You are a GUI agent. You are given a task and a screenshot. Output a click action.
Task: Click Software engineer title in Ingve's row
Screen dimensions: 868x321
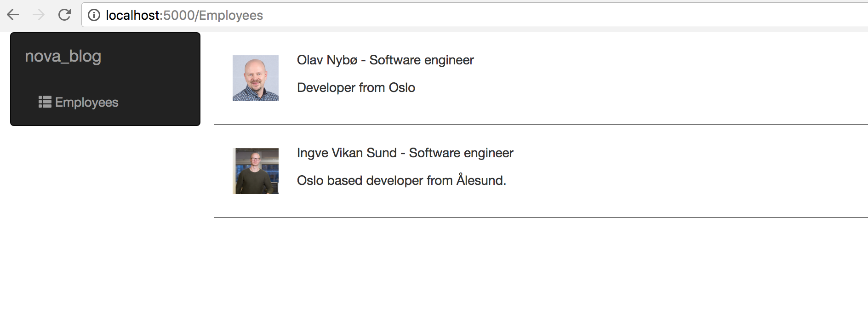[461, 153]
